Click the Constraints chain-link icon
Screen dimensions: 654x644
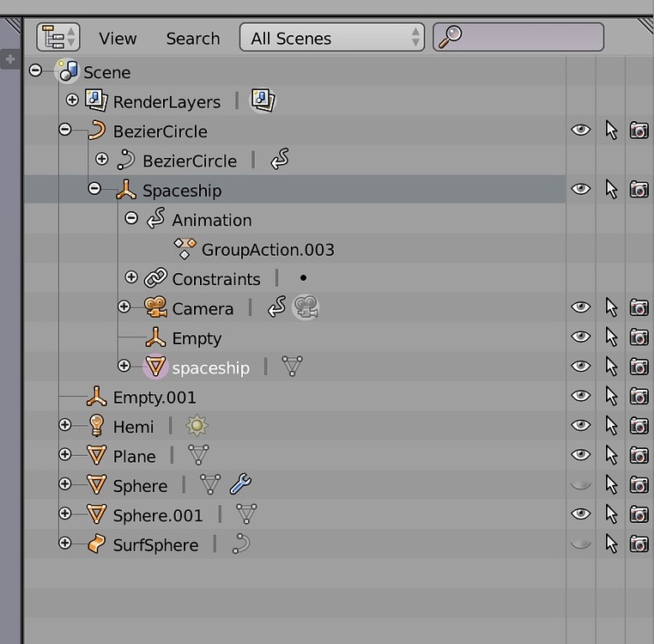click(x=155, y=278)
